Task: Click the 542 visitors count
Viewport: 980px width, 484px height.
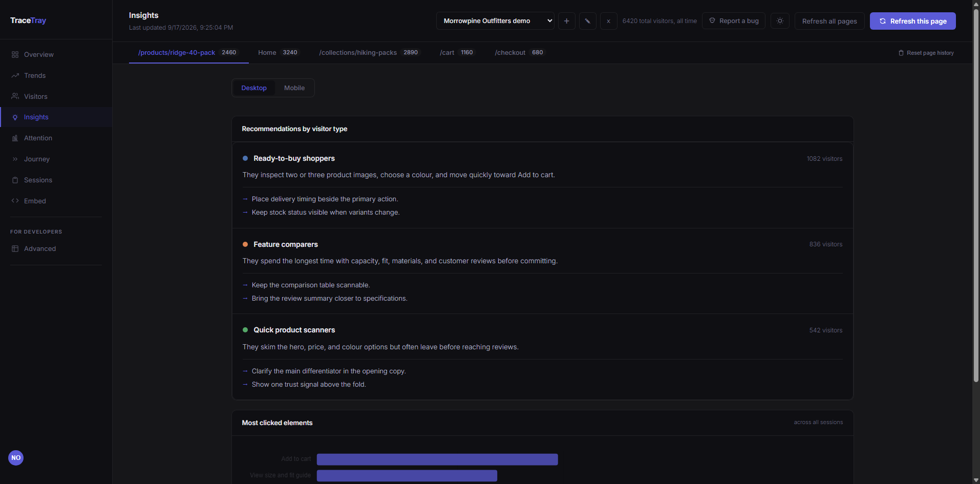Action: pyautogui.click(x=826, y=330)
